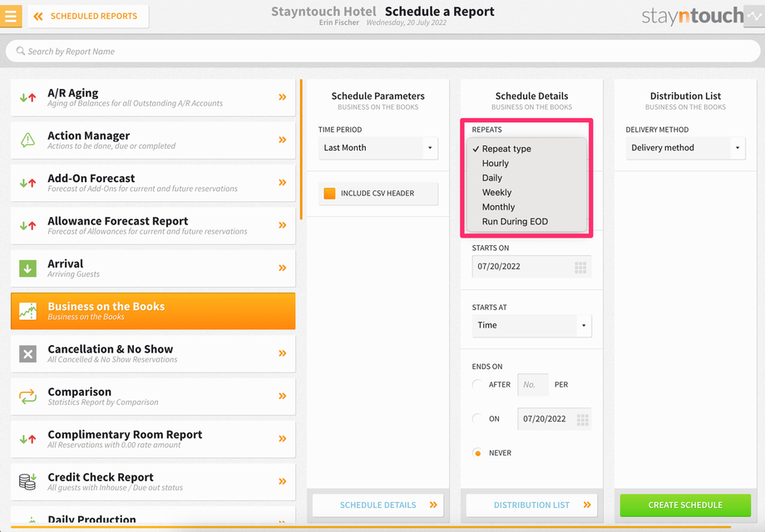The width and height of the screenshot is (765, 532).
Task: Open A/R Aging report chevron
Action: (x=282, y=97)
